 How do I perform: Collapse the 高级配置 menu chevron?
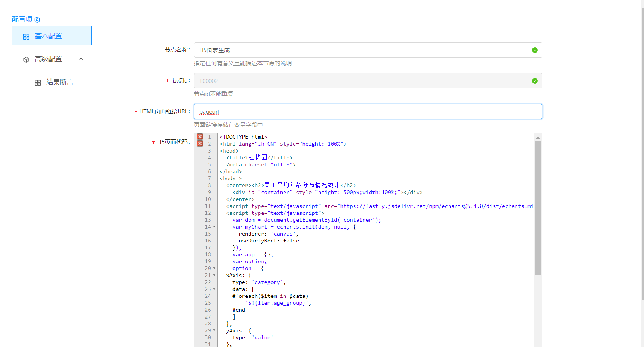[x=81, y=59]
